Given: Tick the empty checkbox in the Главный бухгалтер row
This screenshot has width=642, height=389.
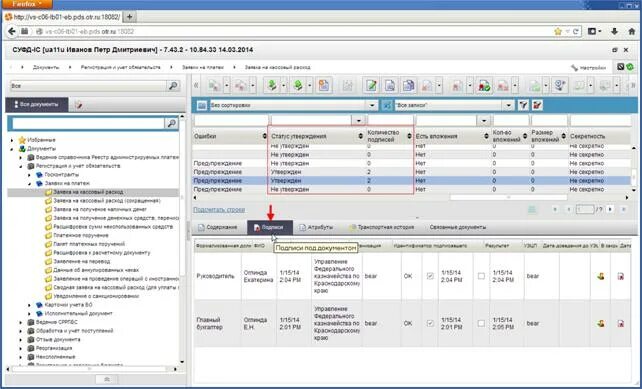Looking at the screenshot, I should [x=481, y=323].
